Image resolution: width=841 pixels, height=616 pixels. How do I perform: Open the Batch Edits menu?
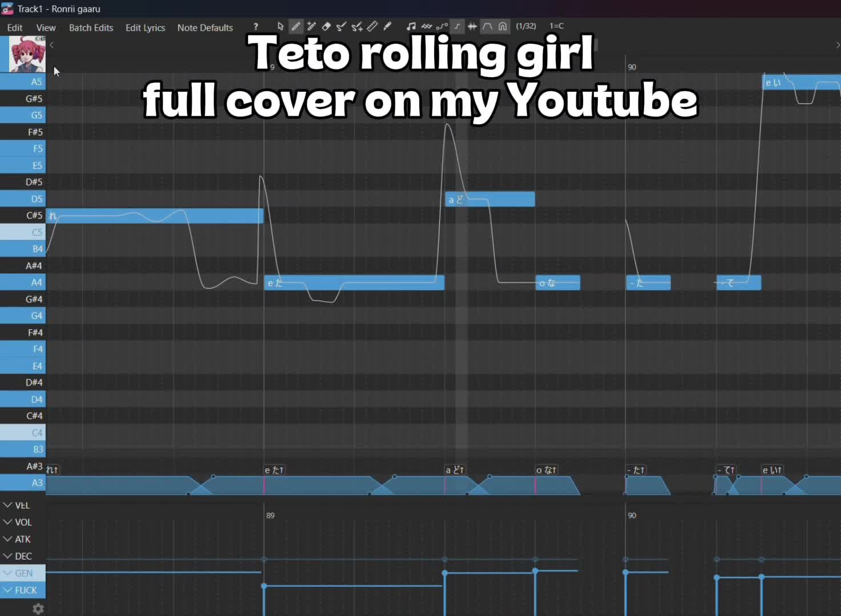pos(91,27)
